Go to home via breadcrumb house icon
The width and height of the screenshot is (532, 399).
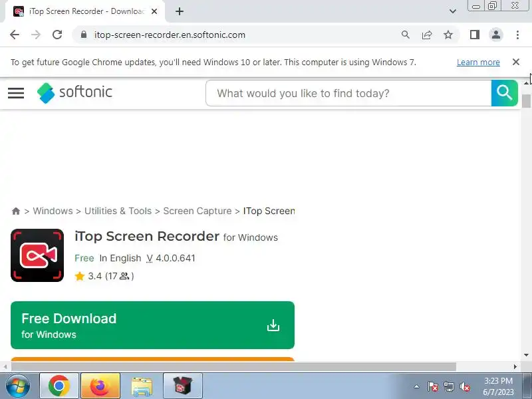pyautogui.click(x=15, y=211)
